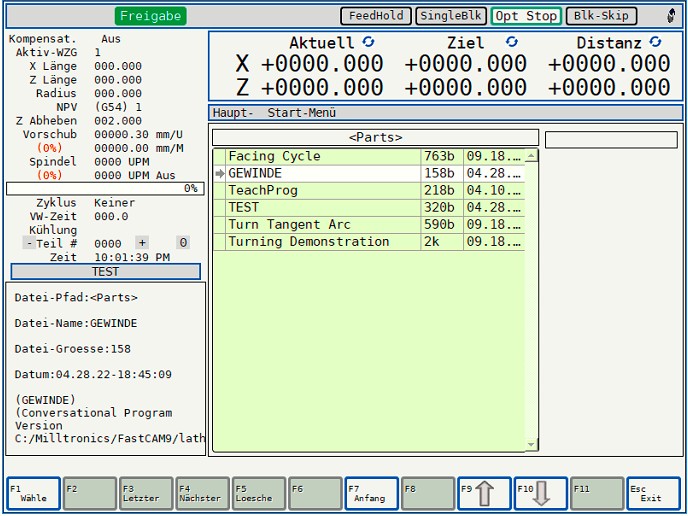This screenshot has height=516, width=688.
Task: Click the empty F8 softkey
Action: coord(428,494)
